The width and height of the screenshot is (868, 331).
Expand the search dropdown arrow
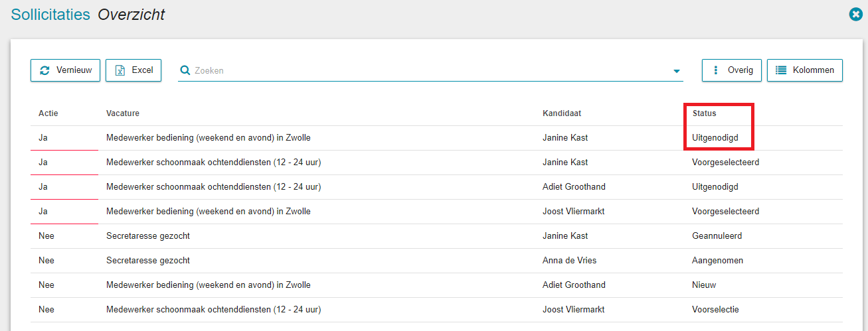(677, 71)
